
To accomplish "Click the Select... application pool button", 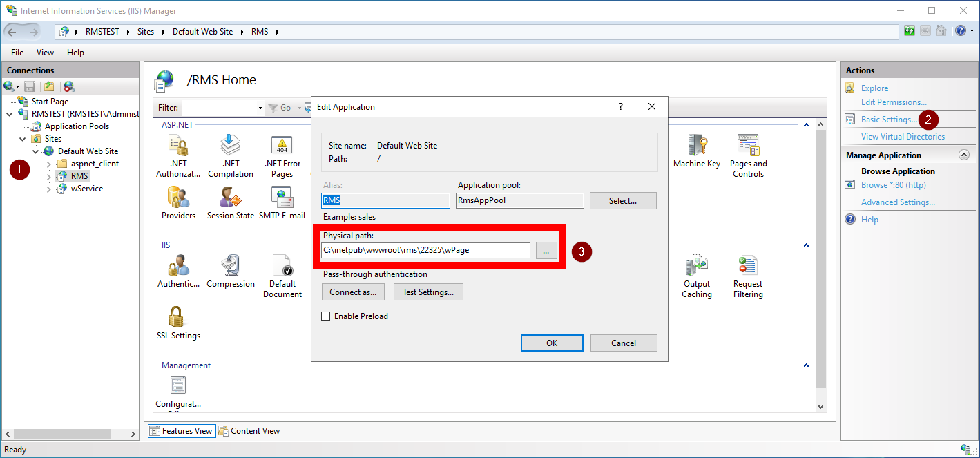I will pos(623,201).
